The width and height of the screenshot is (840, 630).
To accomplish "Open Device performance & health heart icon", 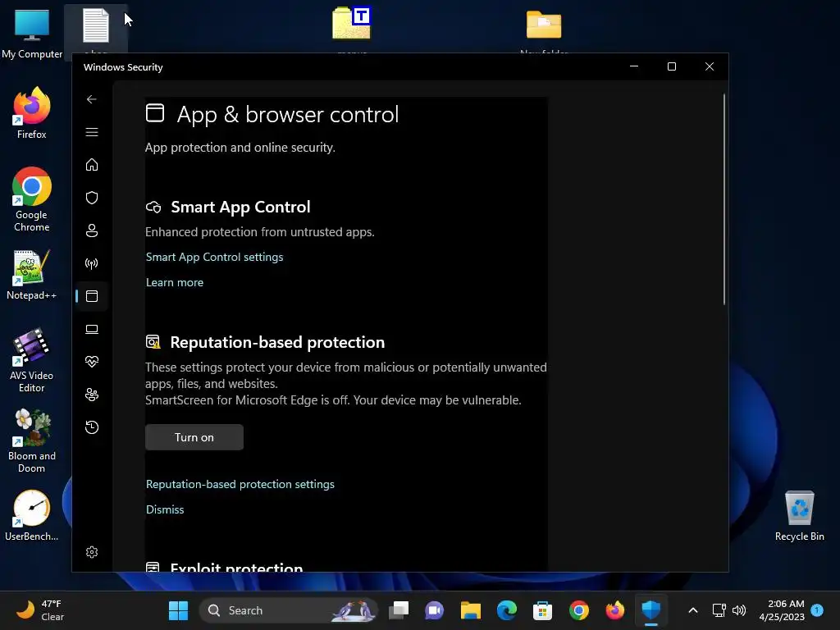I will click(x=92, y=362).
